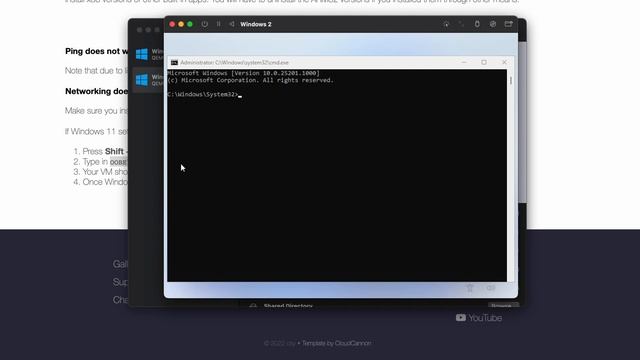Minimize the Windows 2 window with yellow button
The height and width of the screenshot is (360, 640).
click(181, 24)
